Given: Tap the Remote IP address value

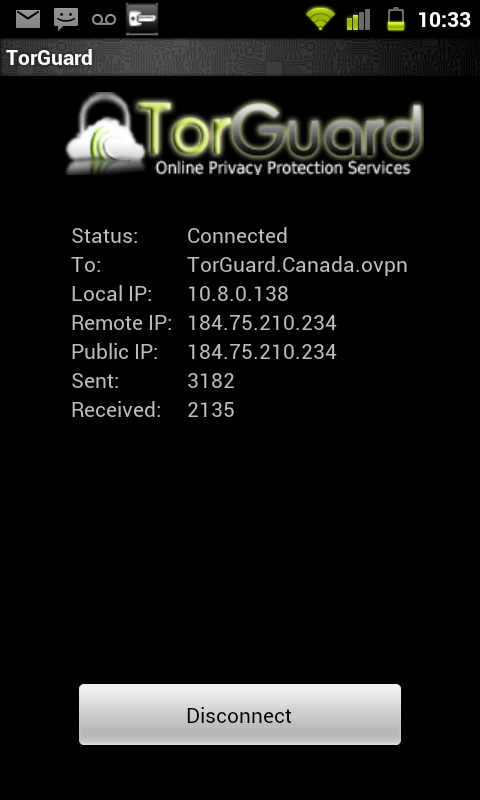Looking at the screenshot, I should click(x=262, y=323).
